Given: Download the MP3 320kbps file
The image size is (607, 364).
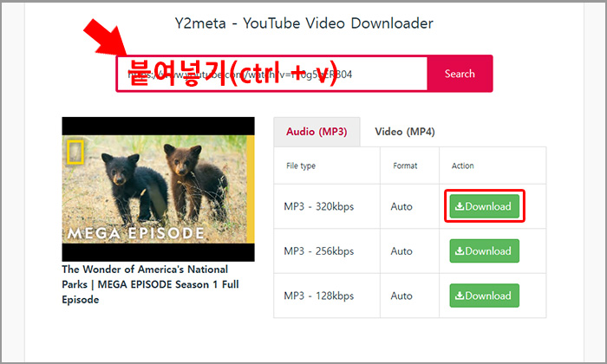Looking at the screenshot, I should pyautogui.click(x=484, y=206).
